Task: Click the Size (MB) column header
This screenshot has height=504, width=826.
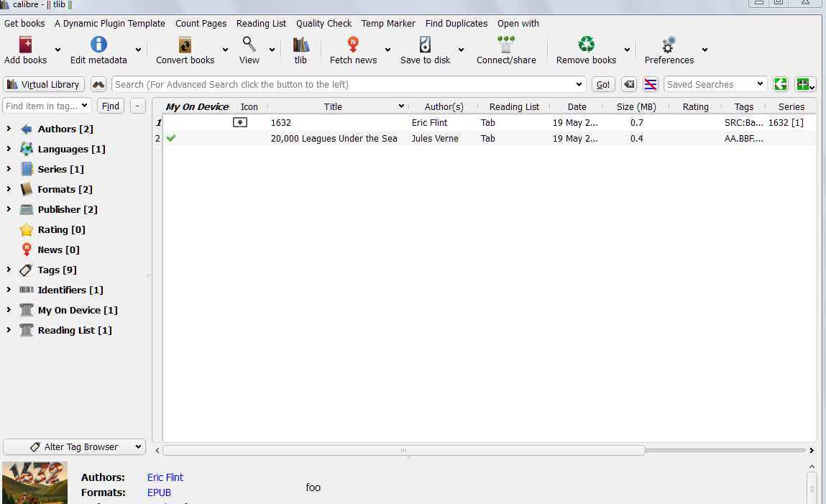Action: [x=636, y=106]
